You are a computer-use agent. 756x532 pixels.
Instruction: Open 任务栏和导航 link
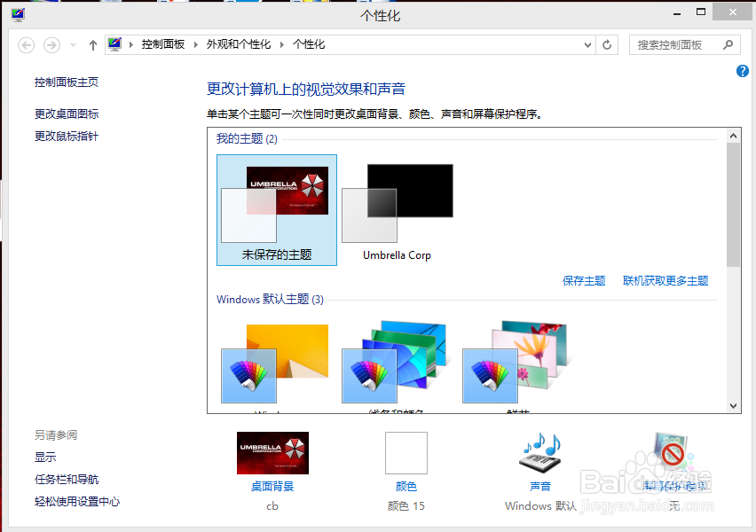coord(67,480)
